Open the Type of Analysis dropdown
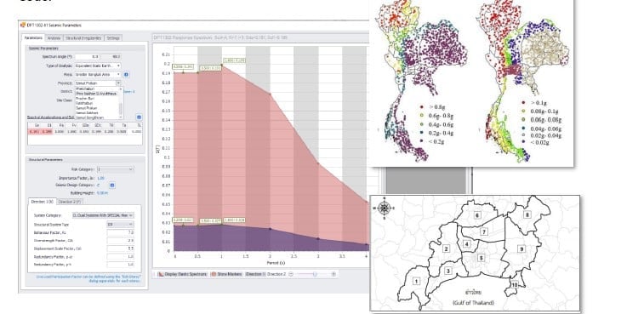 (x=98, y=66)
